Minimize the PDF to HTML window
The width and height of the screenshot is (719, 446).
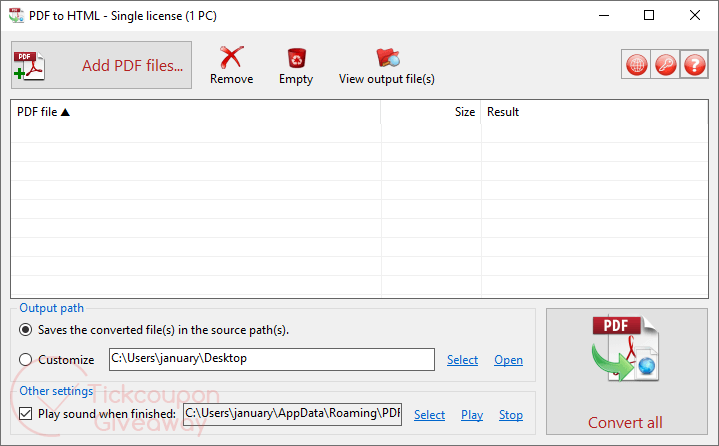tap(604, 16)
